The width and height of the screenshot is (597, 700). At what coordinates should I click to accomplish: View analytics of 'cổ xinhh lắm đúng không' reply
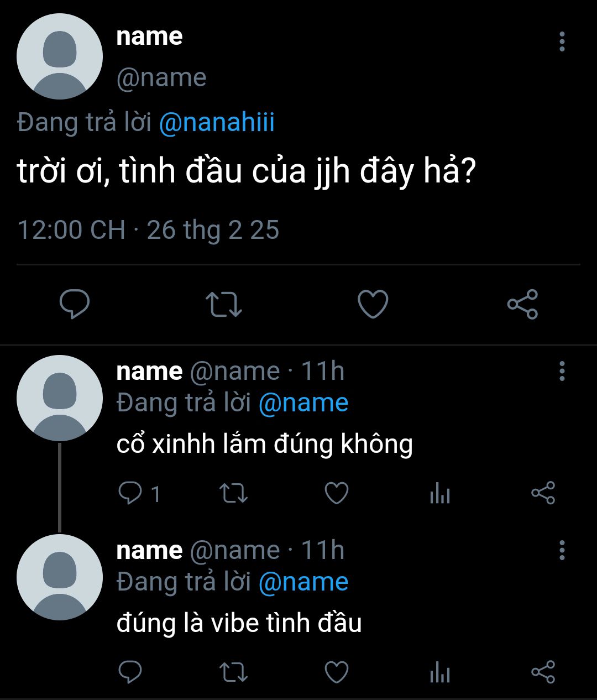click(x=440, y=493)
